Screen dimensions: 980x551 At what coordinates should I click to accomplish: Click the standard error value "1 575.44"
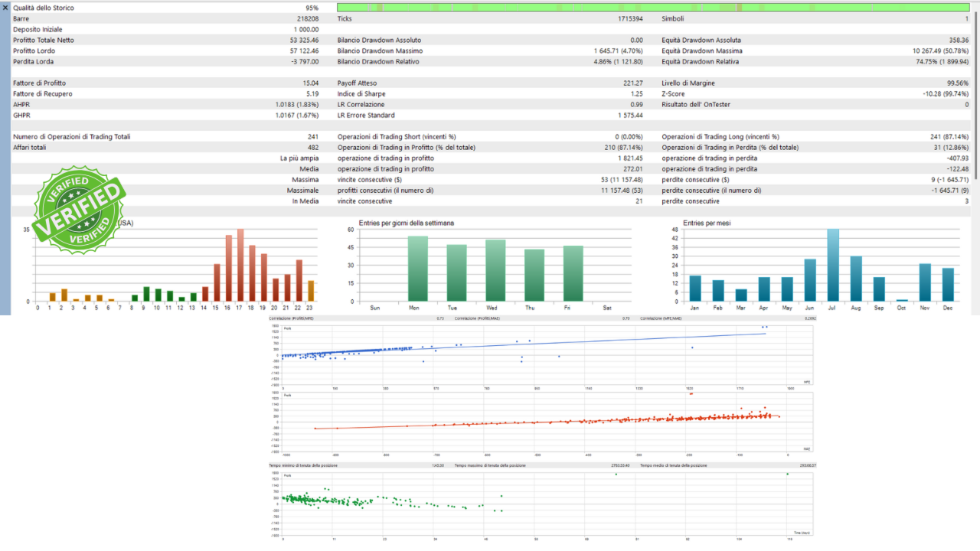[630, 115]
